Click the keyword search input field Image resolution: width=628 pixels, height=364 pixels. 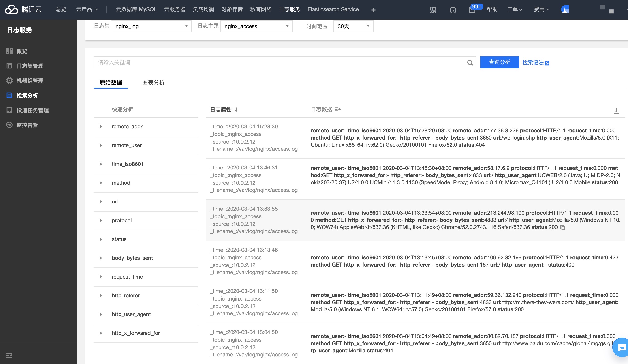coord(274,62)
